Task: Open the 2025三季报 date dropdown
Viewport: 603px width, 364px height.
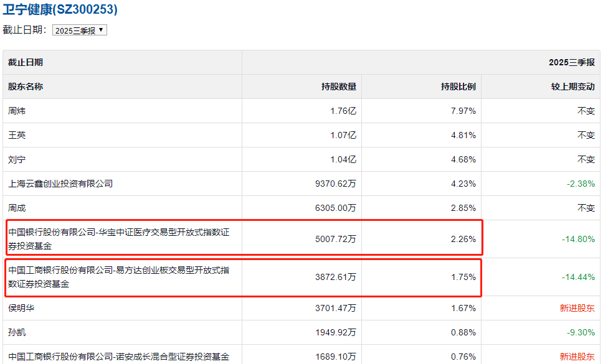Action: pyautogui.click(x=80, y=30)
